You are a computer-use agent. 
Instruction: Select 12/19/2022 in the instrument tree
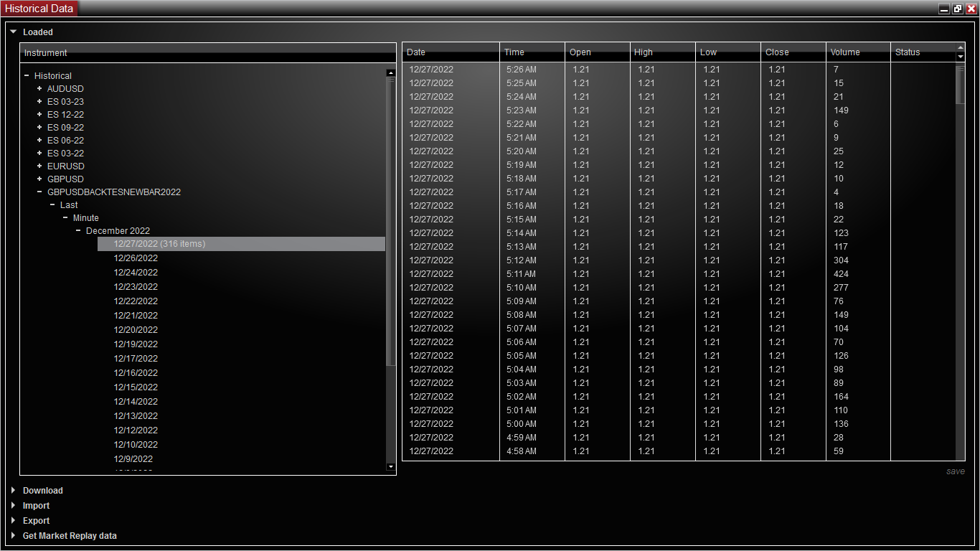[136, 344]
